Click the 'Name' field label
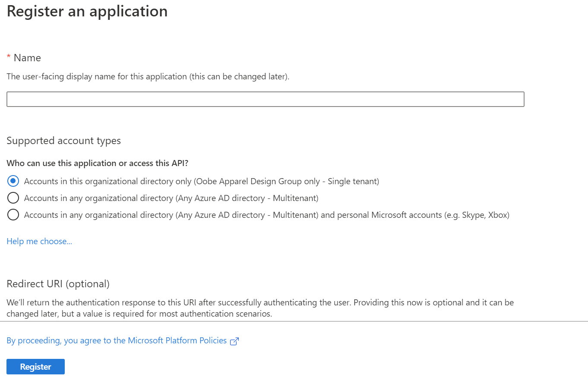588x380 pixels. [x=27, y=58]
